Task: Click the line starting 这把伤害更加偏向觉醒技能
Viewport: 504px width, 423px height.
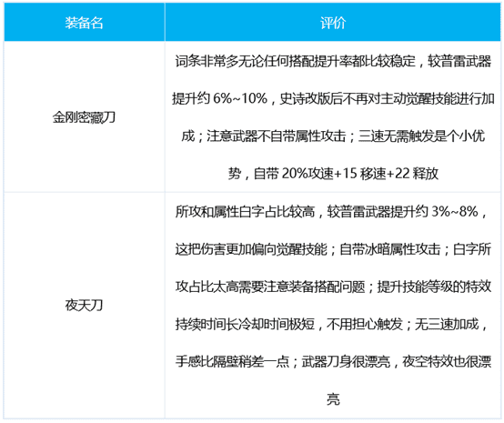Action: 333,249
